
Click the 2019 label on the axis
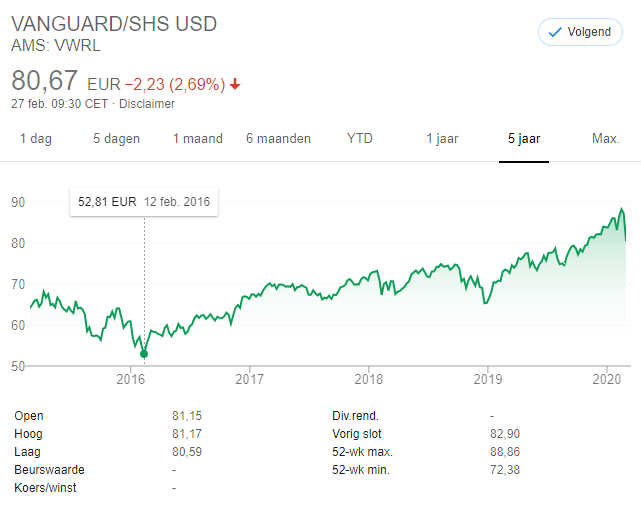pyautogui.click(x=487, y=378)
